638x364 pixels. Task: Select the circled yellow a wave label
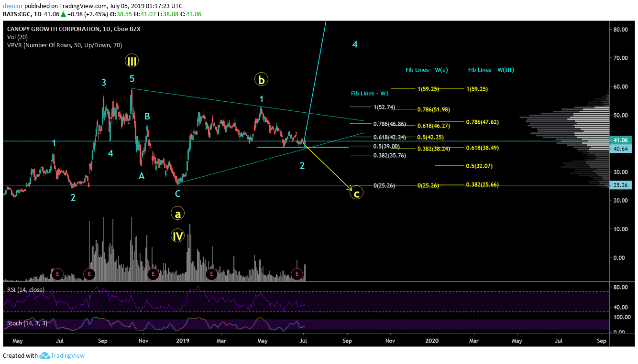pos(178,214)
